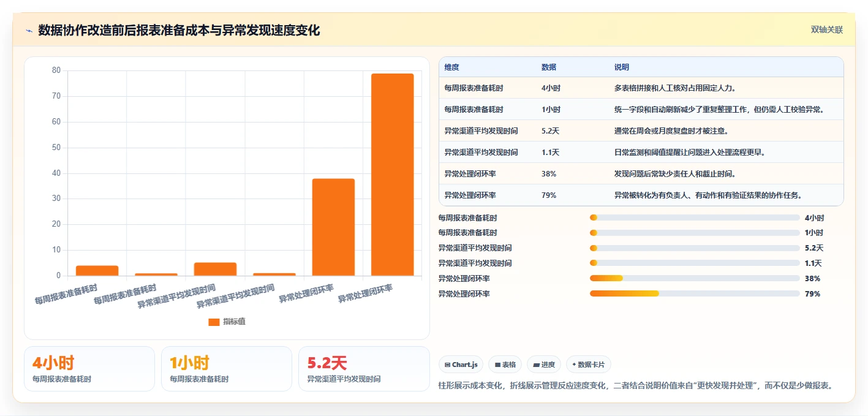Image resolution: width=868 pixels, height=416 pixels.
Task: Select the 数据卡片 chip
Action: click(x=588, y=365)
